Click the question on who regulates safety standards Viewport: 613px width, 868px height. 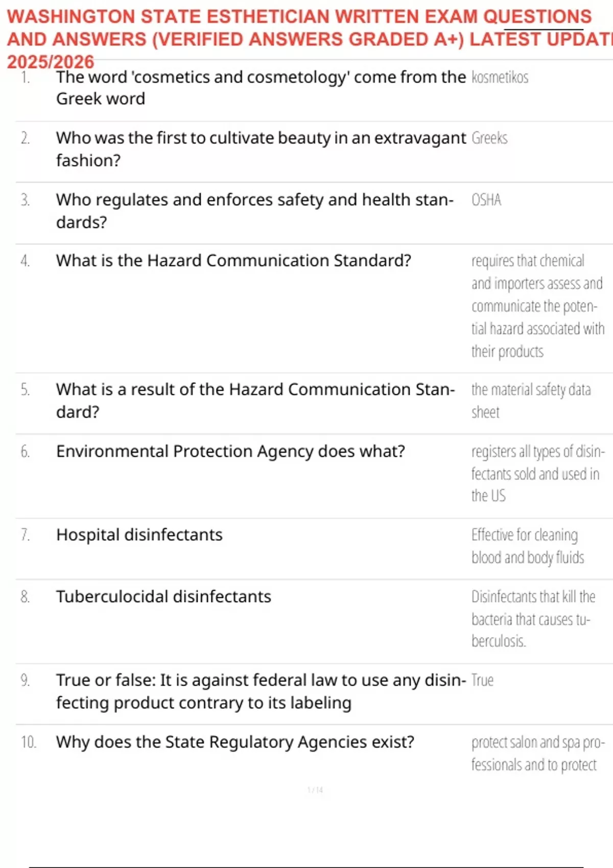point(254,210)
